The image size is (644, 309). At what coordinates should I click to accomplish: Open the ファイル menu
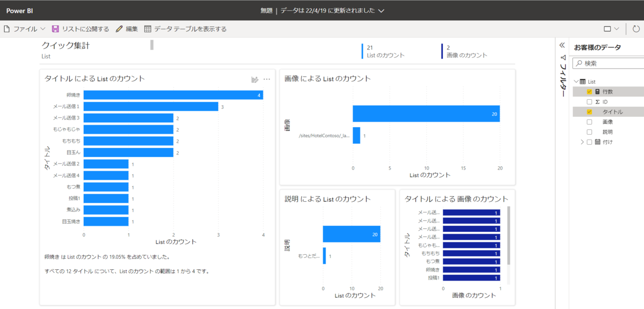[x=25, y=29]
